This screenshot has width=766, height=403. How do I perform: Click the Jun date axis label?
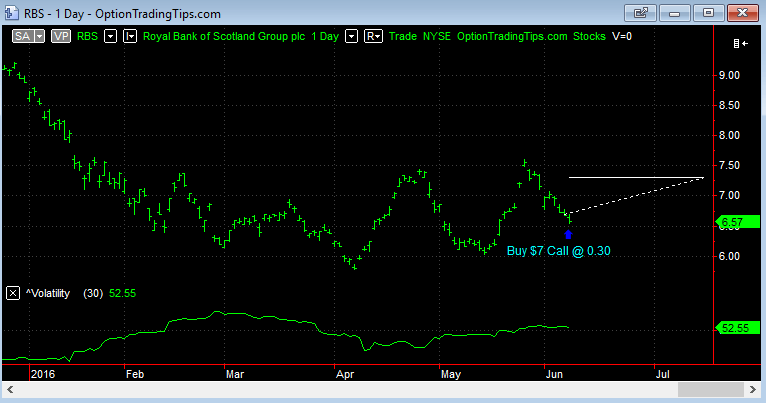click(x=554, y=374)
